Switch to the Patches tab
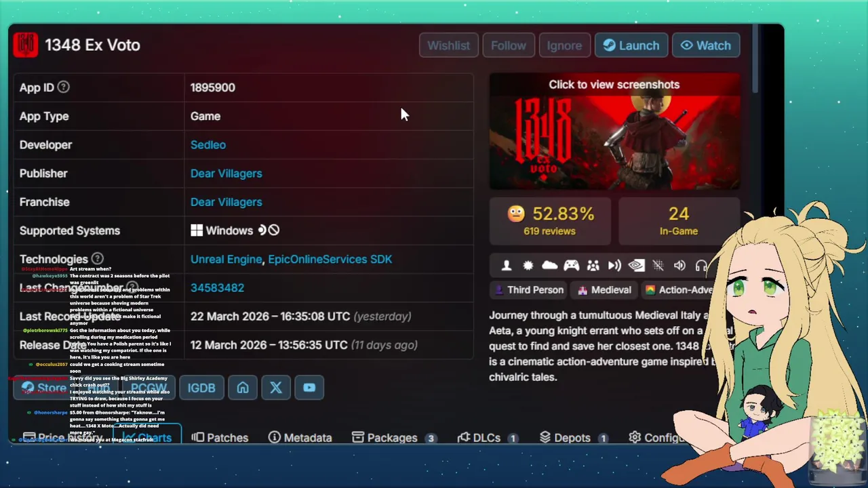 (220, 437)
